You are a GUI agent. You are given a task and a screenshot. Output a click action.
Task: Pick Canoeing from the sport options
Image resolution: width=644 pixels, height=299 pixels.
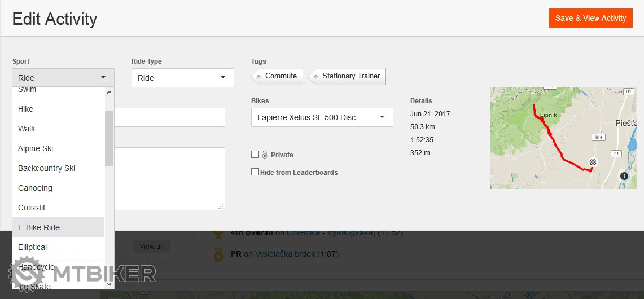point(35,188)
